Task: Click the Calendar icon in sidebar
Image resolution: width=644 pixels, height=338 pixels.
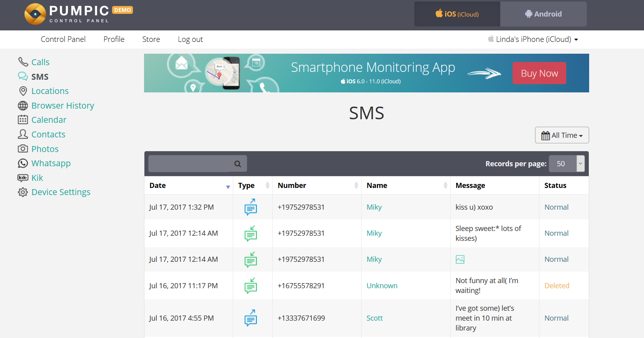Action: [23, 120]
